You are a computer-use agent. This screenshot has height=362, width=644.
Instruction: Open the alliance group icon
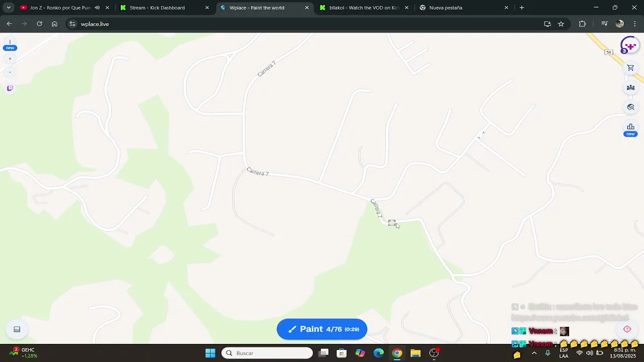click(630, 87)
